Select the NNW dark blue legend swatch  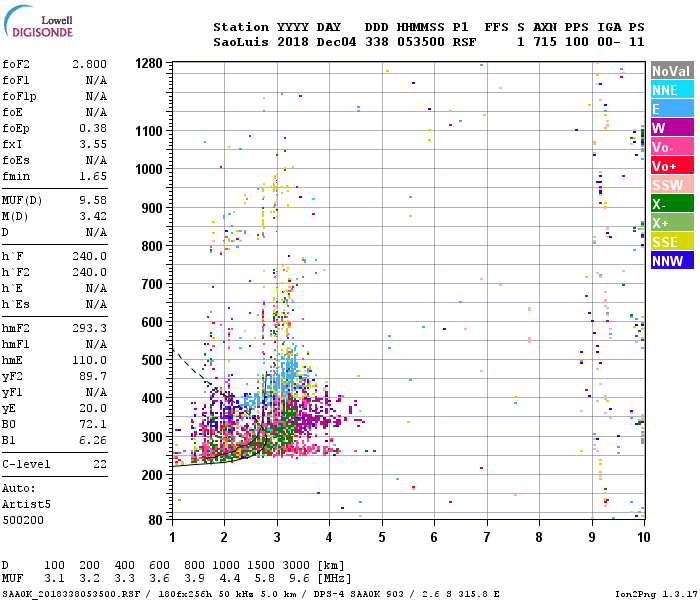tap(672, 261)
